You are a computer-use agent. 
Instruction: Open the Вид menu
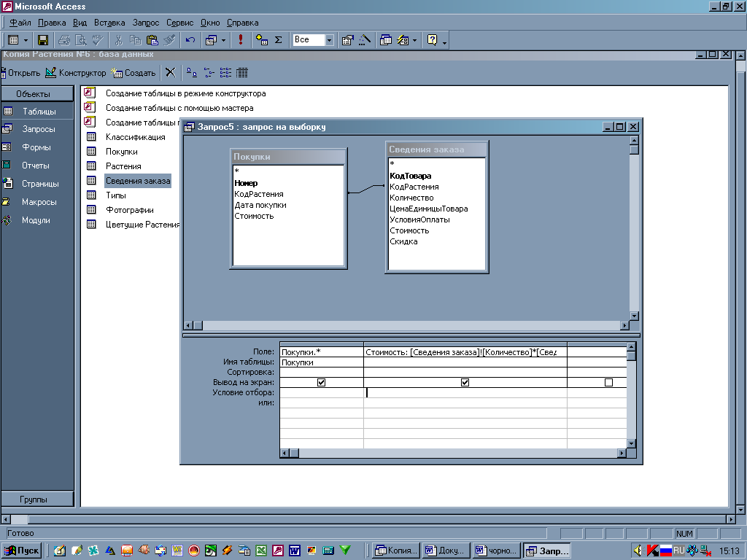(80, 23)
